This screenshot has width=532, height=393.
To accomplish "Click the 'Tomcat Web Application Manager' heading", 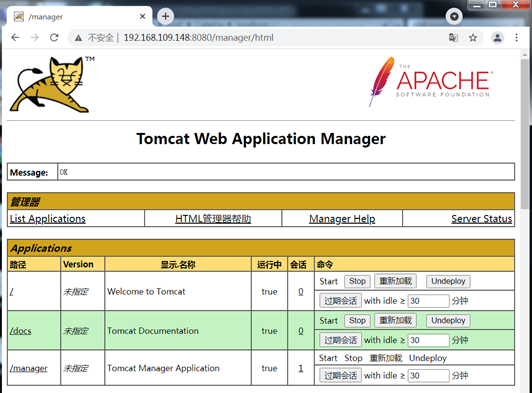I will (x=261, y=139).
